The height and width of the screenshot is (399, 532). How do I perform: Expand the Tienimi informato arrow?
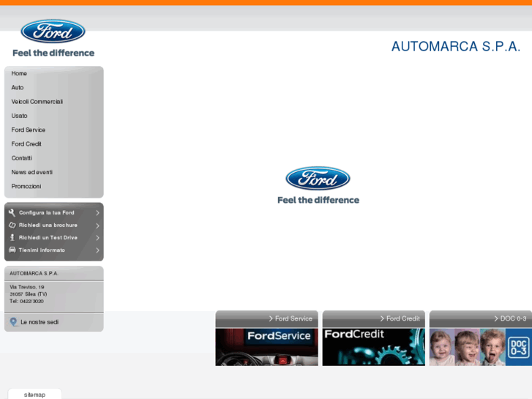pos(97,250)
